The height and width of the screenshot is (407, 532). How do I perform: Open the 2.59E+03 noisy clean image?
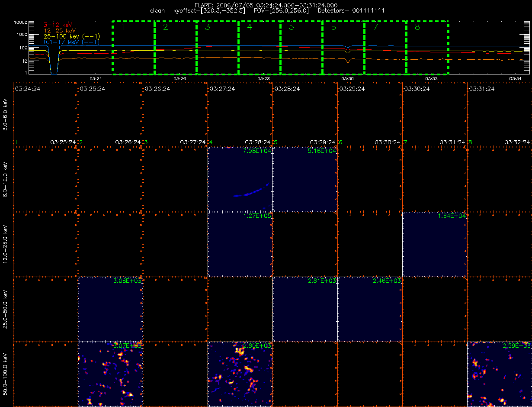click(x=500, y=374)
